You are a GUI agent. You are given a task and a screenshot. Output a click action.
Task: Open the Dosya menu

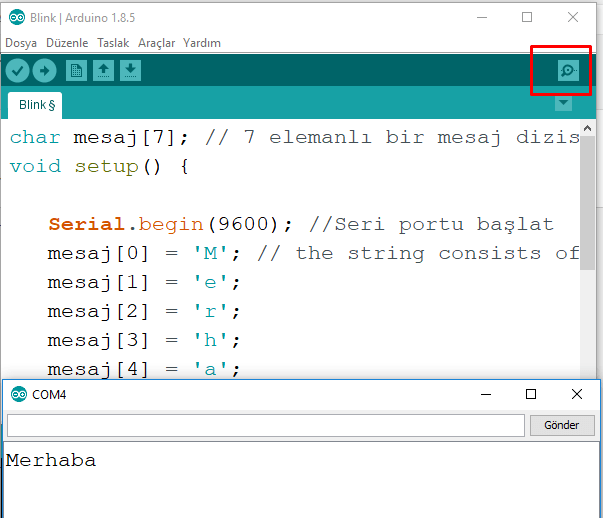click(21, 43)
